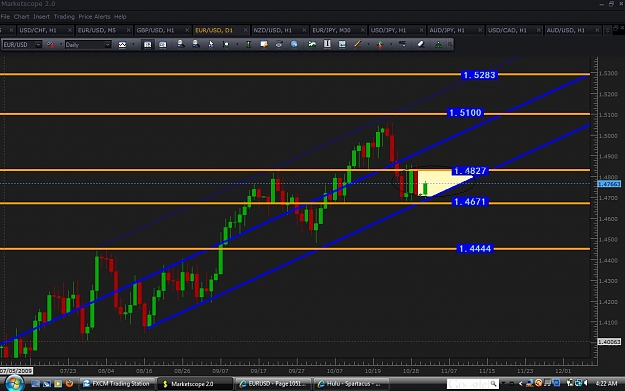Expand the arrow next to the red-green marker icon
Image resolution: width=625 pixels, height=391 pixels.
[391, 44]
